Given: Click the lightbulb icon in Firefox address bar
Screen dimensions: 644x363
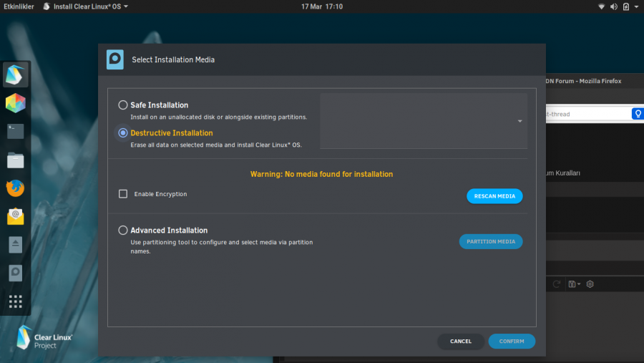Looking at the screenshot, I should [637, 114].
